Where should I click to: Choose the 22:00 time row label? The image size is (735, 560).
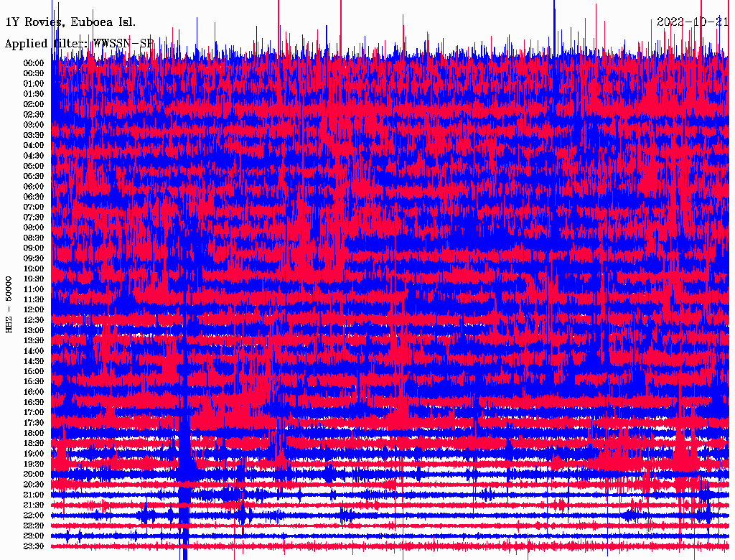click(34, 515)
